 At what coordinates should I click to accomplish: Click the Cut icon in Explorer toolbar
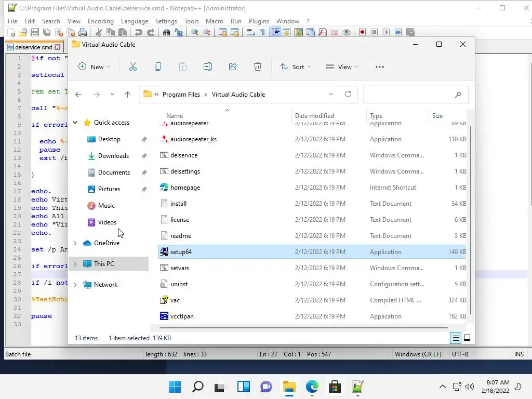132,67
